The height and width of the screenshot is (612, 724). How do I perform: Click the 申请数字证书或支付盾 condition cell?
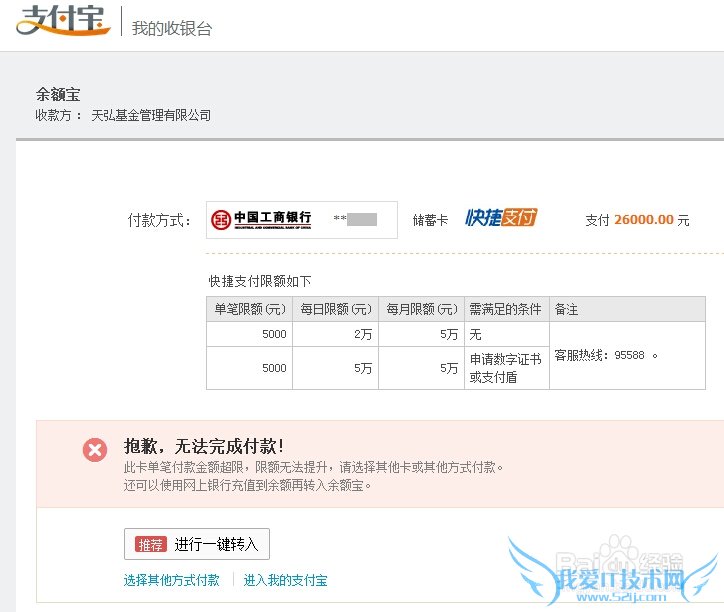pos(507,368)
